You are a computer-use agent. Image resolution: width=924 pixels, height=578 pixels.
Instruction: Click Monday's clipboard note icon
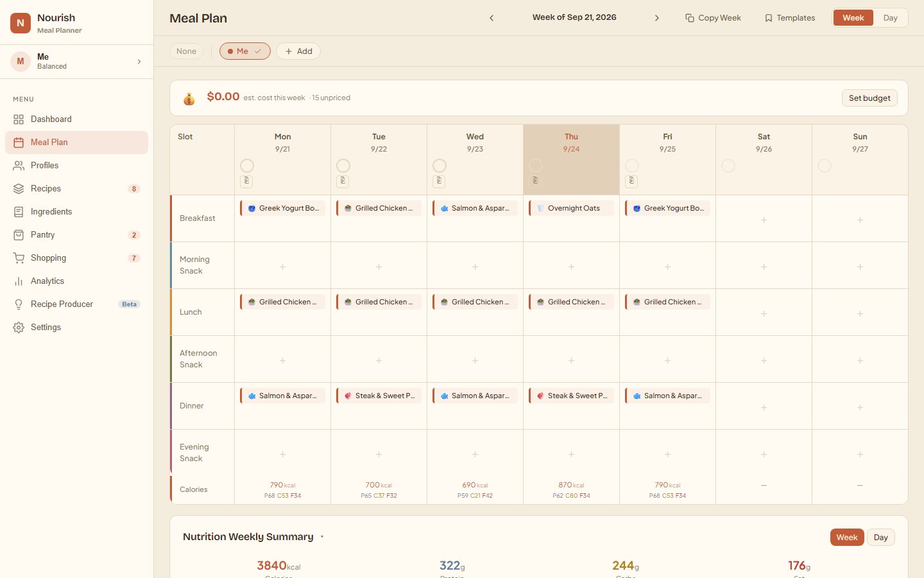pyautogui.click(x=246, y=181)
